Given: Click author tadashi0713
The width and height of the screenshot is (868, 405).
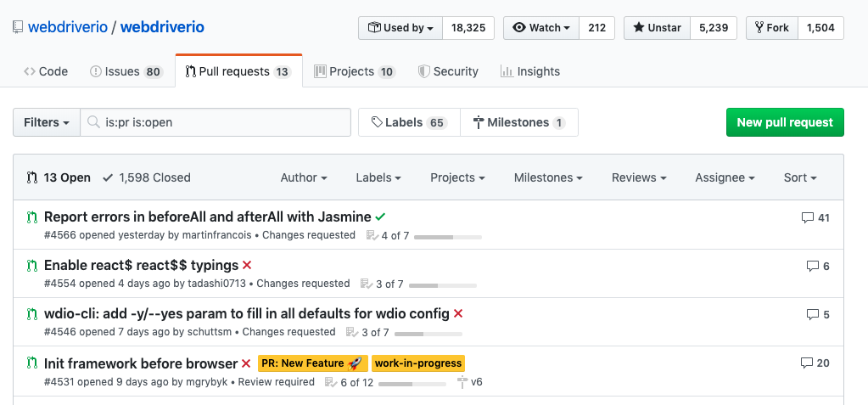Looking at the screenshot, I should click(216, 284).
